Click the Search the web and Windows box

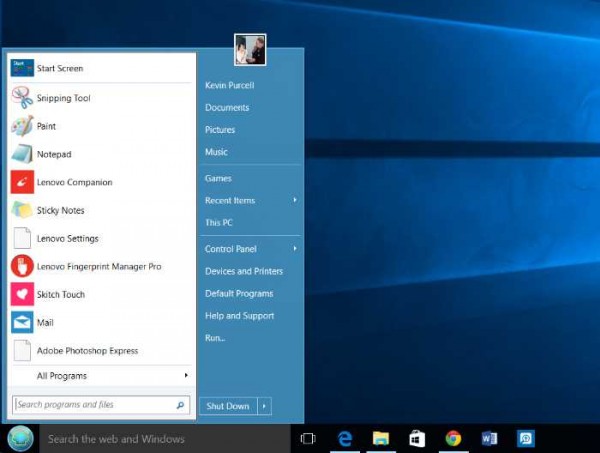click(x=165, y=438)
